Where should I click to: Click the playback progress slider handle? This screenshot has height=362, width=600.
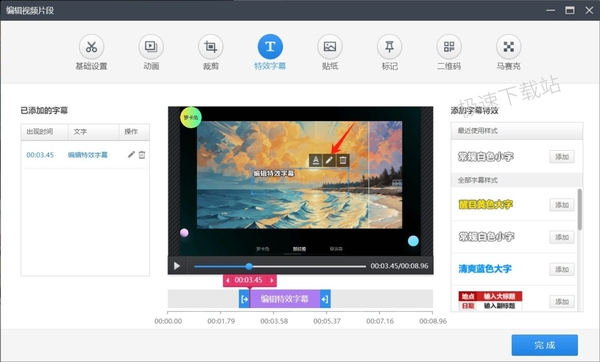click(249, 266)
